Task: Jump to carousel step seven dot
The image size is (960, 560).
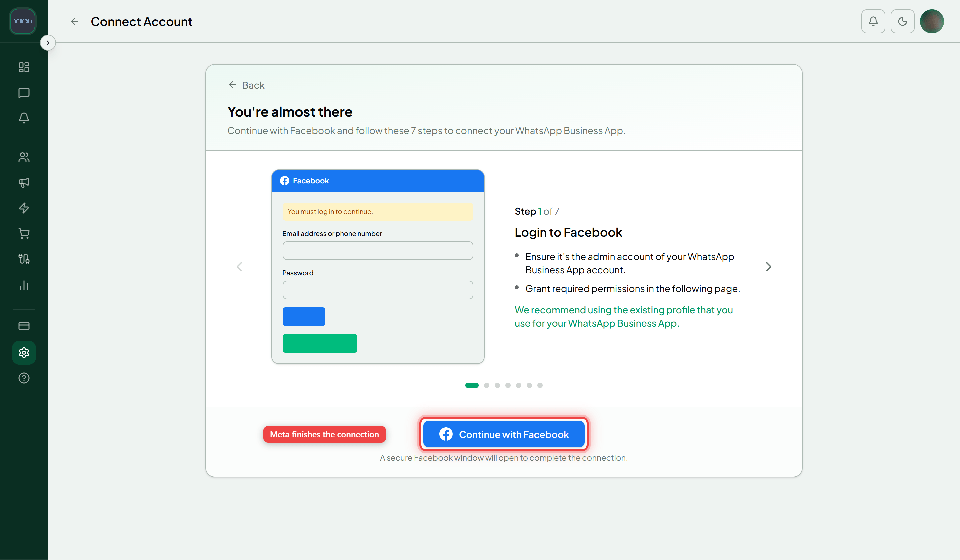Action: click(x=540, y=385)
